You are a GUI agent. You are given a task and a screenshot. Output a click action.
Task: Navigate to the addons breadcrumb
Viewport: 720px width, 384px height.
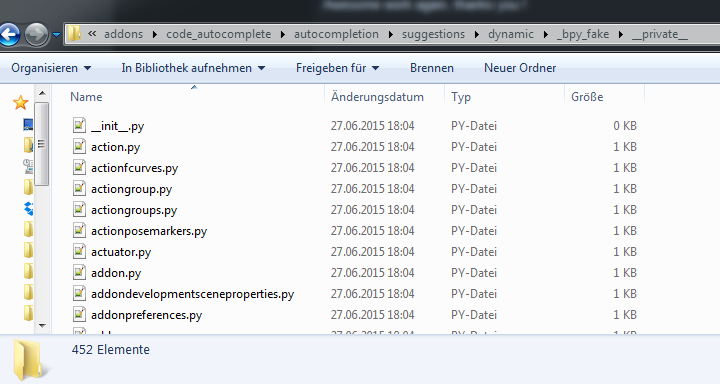click(124, 34)
